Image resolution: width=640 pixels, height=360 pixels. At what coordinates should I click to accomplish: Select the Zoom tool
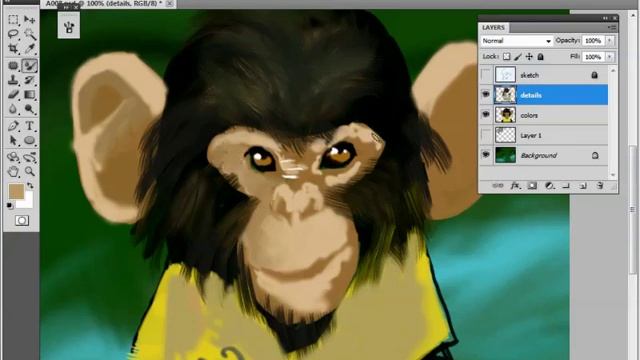[29, 171]
